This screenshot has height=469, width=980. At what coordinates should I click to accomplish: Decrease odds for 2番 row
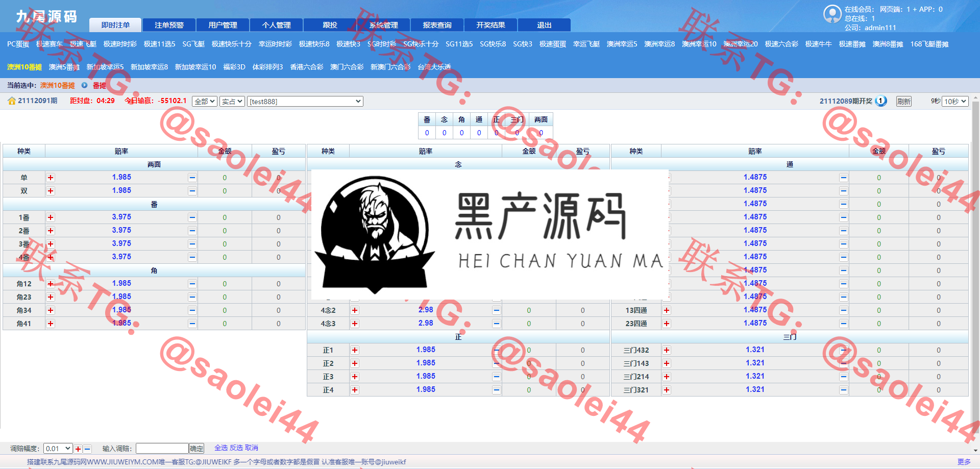click(x=192, y=231)
